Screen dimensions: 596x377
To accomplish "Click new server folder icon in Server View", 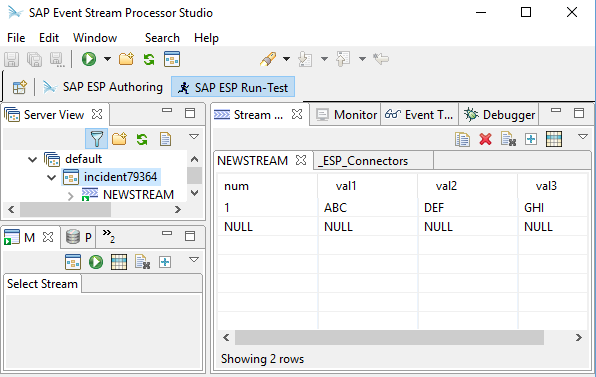I will (119, 139).
